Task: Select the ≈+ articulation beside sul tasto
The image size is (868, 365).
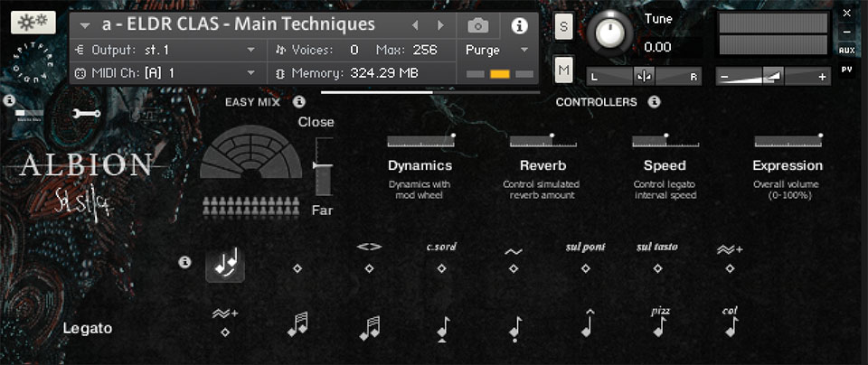Action: 730,258
